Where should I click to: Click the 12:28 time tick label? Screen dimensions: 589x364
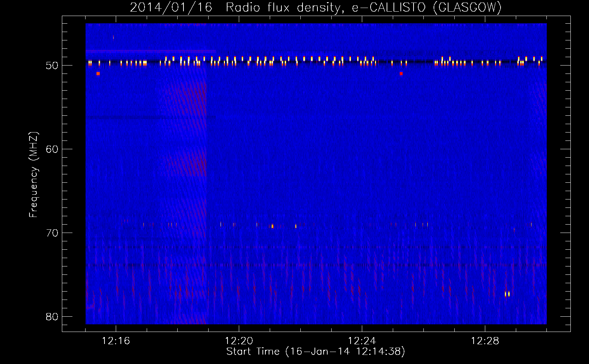click(485, 341)
